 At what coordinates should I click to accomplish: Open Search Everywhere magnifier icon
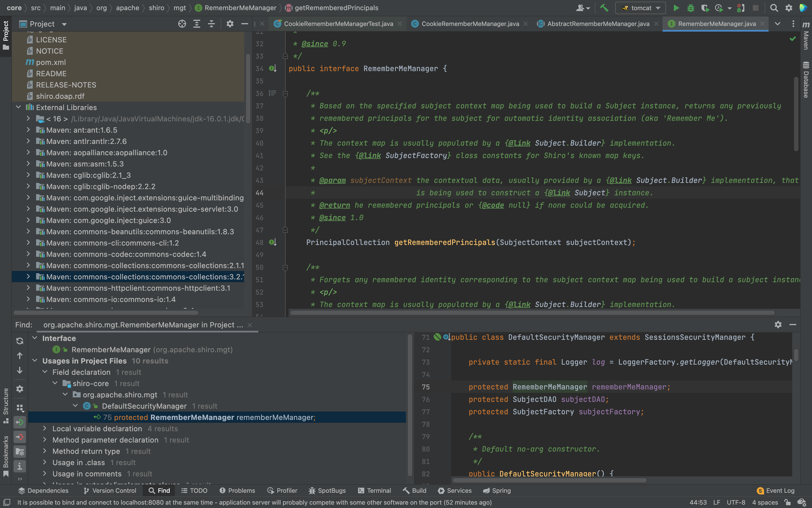point(774,8)
